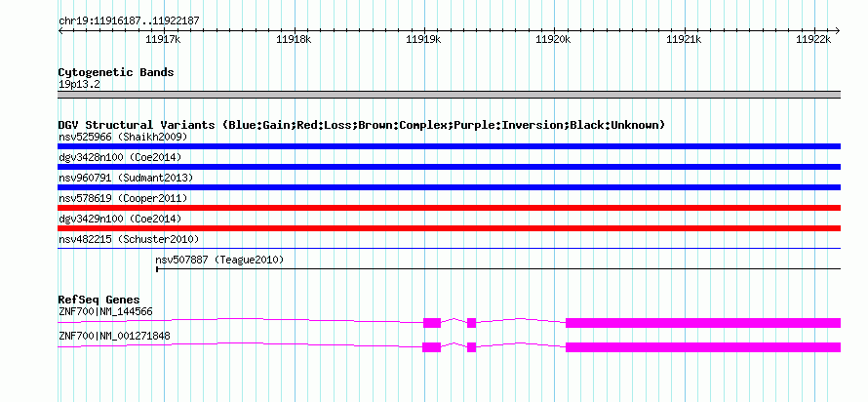Viewport: 868px width, 402px height.
Task: Click the 11920k ruler tick label
Action: coord(554,39)
